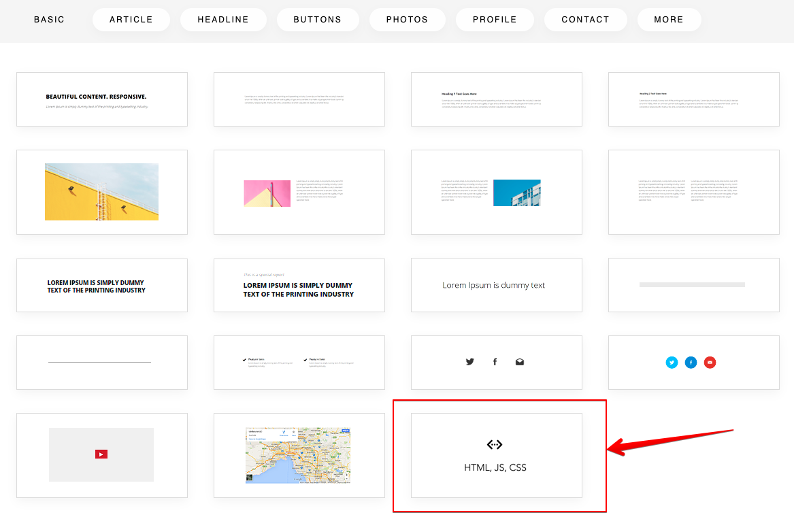The height and width of the screenshot is (532, 794).
Task: Select the Contact tab
Action: click(585, 20)
